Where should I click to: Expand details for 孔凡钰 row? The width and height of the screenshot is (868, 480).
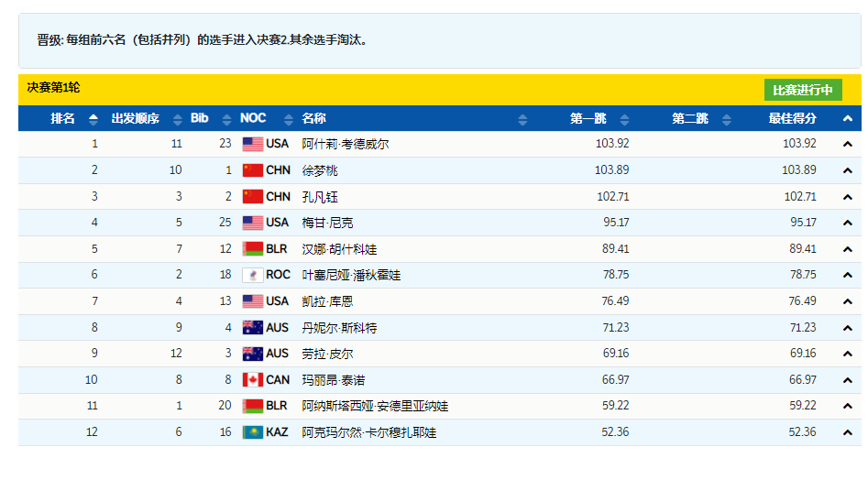(848, 197)
